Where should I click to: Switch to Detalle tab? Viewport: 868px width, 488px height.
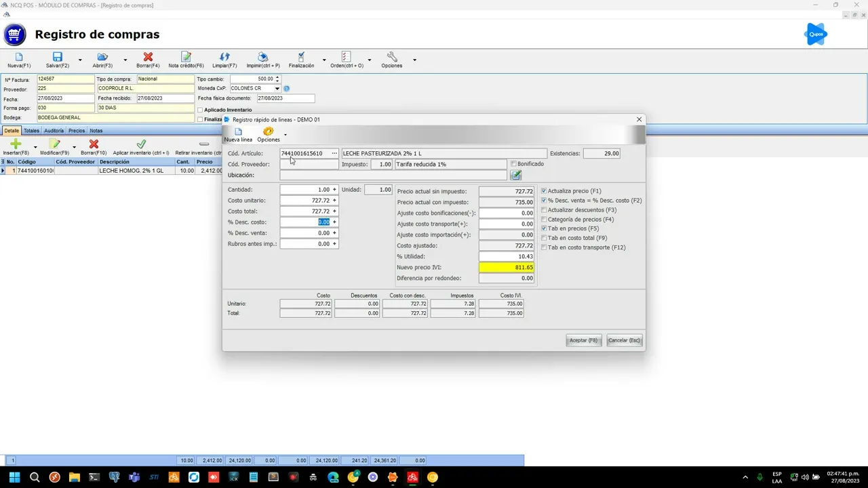click(x=12, y=131)
